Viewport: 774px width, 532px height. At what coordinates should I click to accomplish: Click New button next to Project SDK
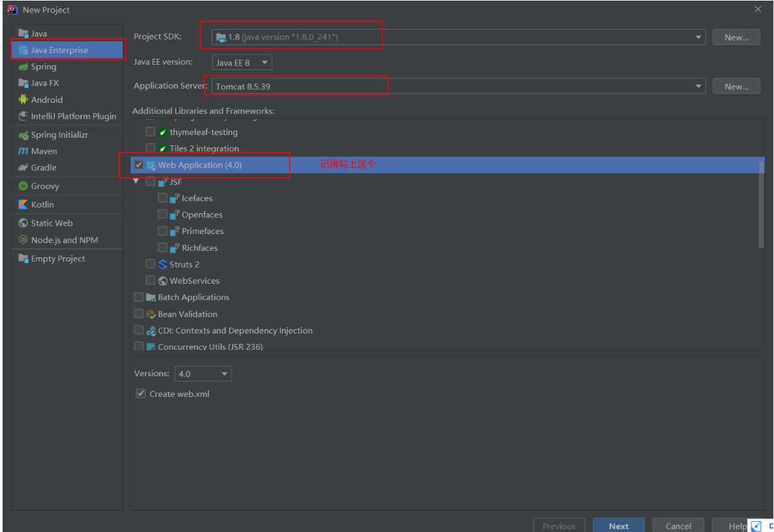pyautogui.click(x=736, y=37)
